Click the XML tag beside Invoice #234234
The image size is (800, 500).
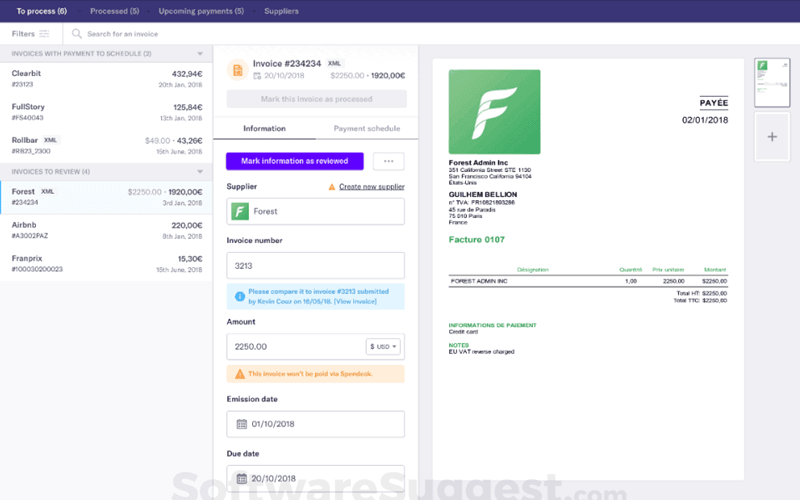point(334,64)
